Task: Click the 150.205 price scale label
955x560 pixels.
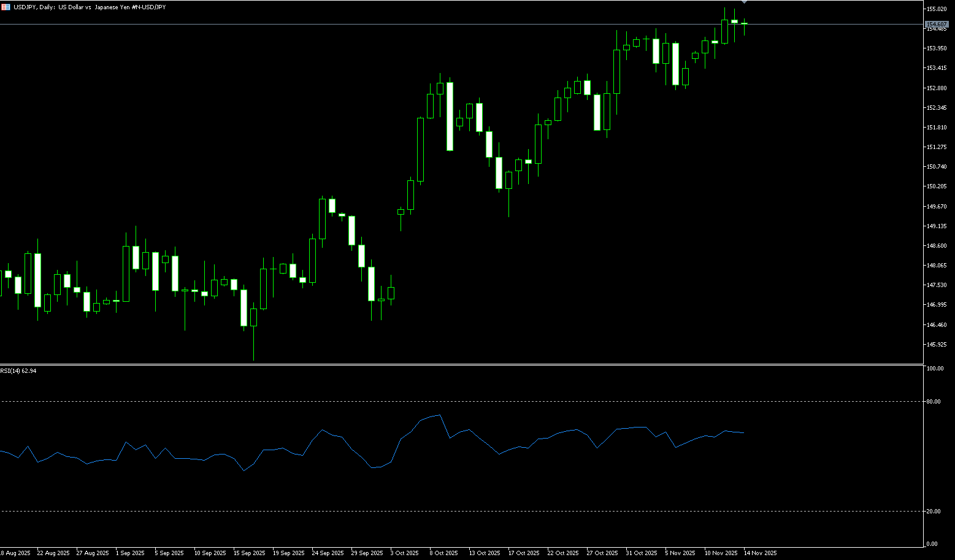Action: [x=937, y=186]
